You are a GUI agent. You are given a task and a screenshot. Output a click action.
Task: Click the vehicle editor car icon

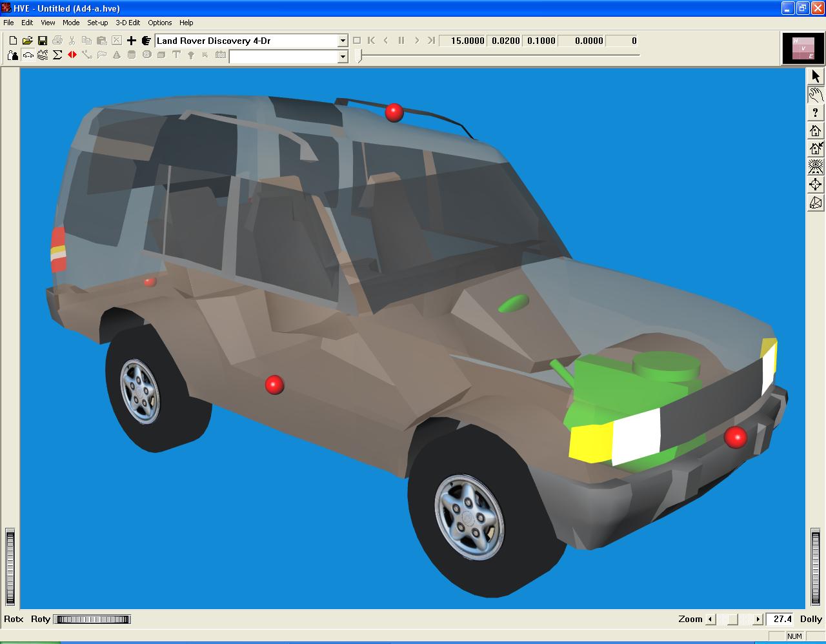point(28,55)
